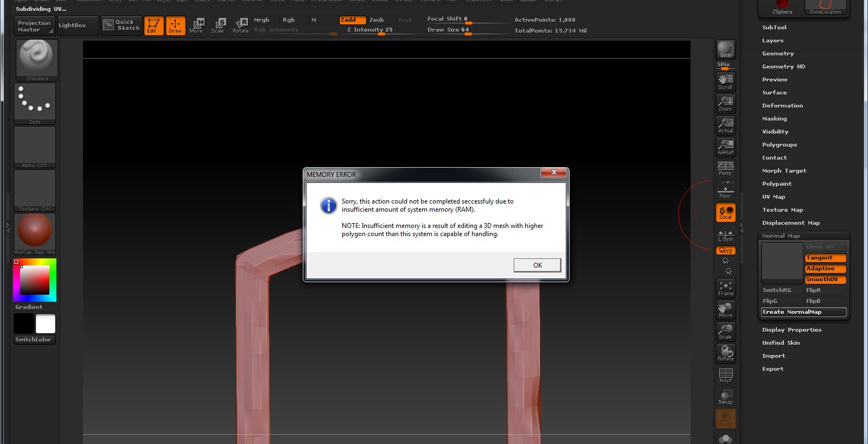This screenshot has width=868, height=444.
Task: Open the Visibility subpalette
Action: coord(775,132)
